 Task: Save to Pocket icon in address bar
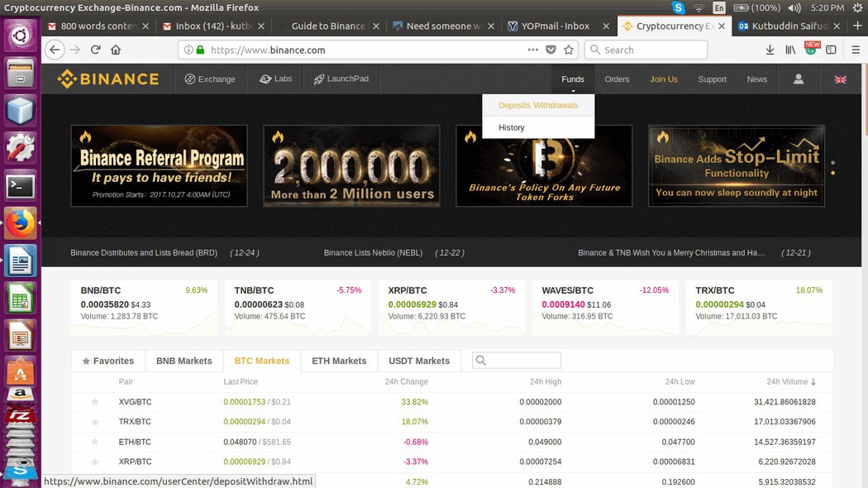click(551, 50)
